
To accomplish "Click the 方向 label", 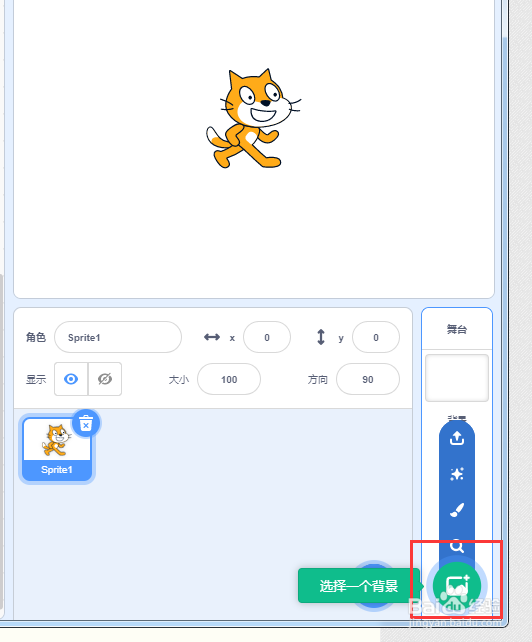I will 318,380.
